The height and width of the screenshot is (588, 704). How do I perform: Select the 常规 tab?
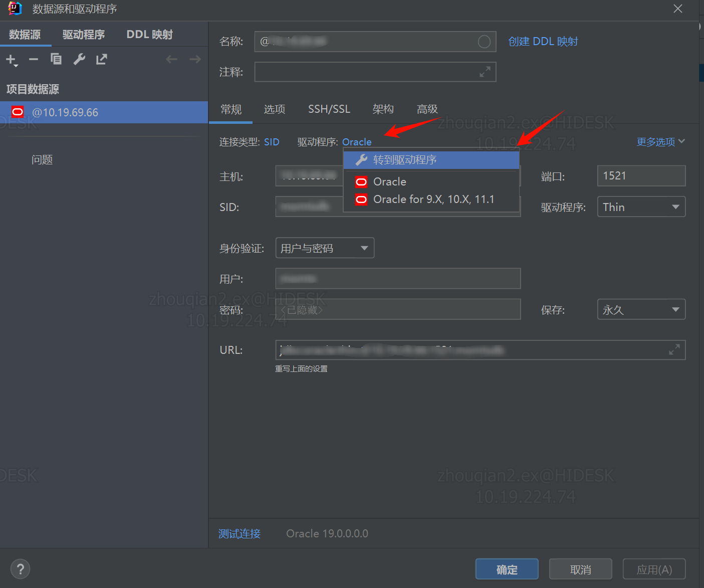230,109
